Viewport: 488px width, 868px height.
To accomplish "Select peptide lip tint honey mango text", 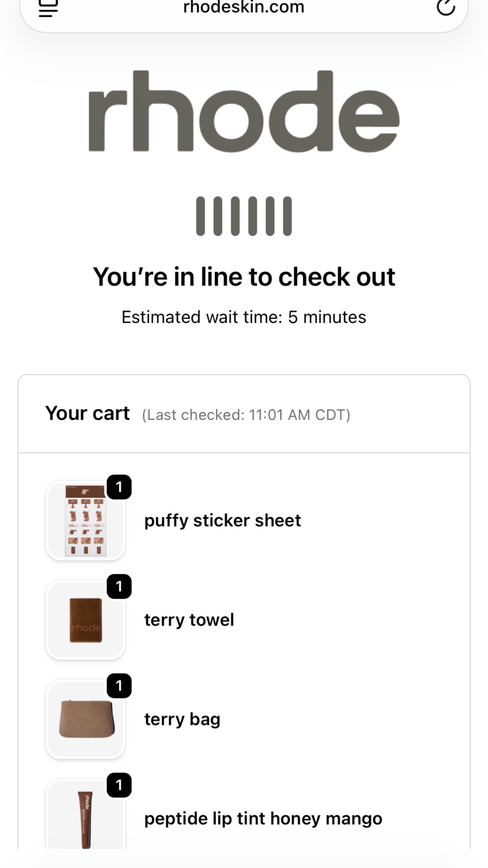I will click(263, 819).
